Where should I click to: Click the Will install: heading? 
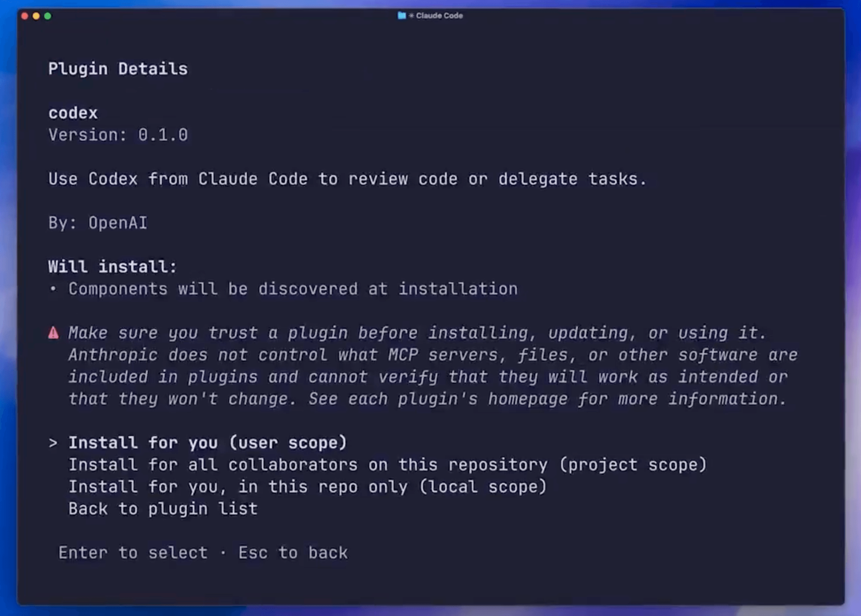click(112, 267)
